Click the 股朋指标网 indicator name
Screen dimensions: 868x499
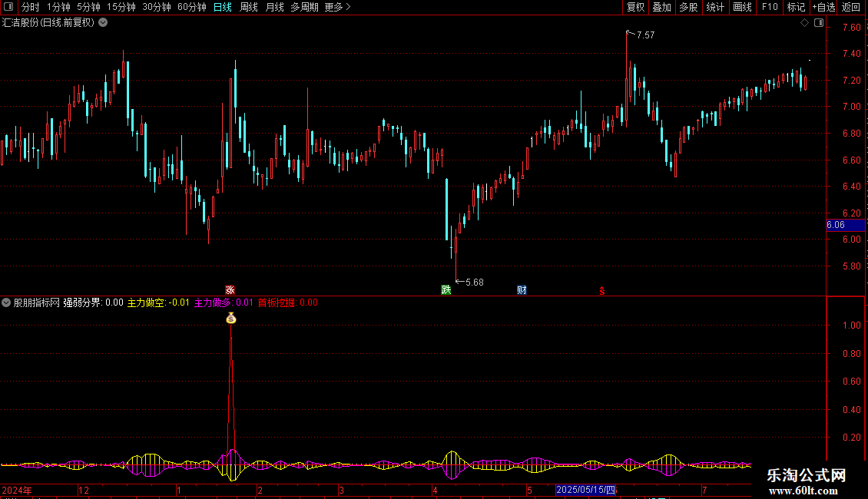click(x=37, y=302)
